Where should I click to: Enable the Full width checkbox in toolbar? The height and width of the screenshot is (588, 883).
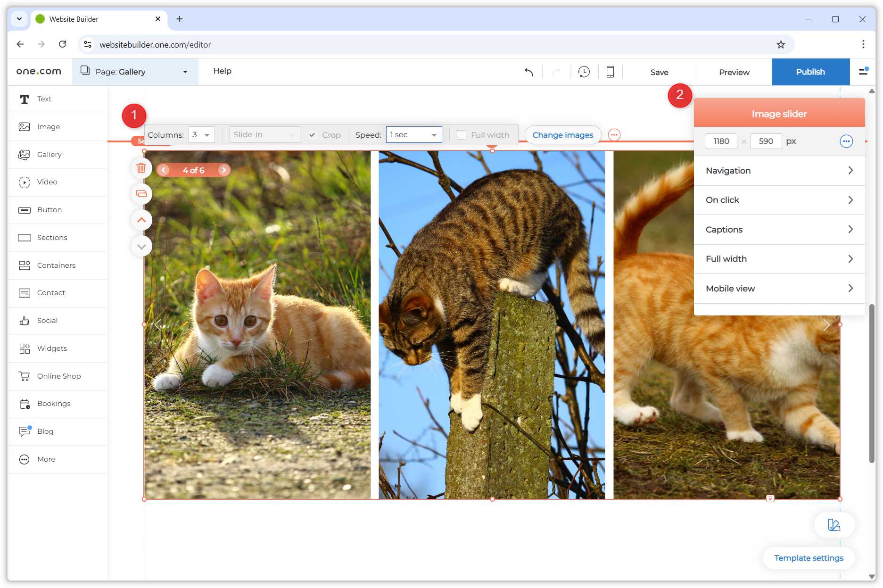point(461,135)
